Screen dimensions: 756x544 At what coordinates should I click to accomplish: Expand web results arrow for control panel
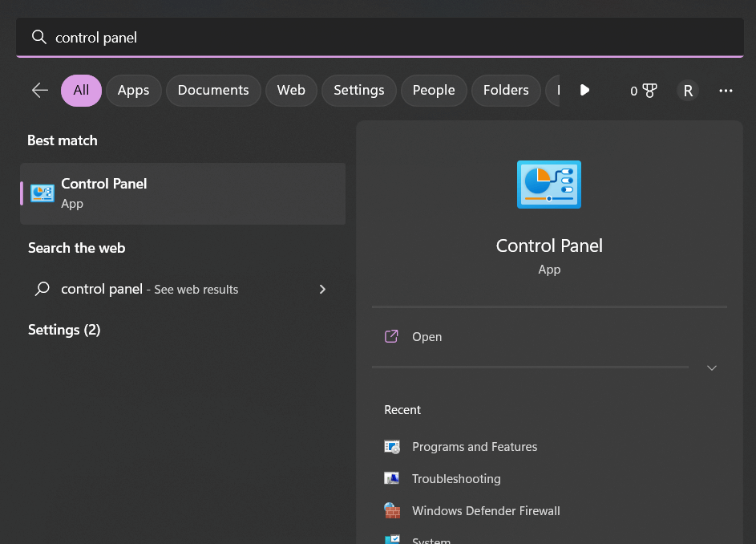pyautogui.click(x=322, y=289)
